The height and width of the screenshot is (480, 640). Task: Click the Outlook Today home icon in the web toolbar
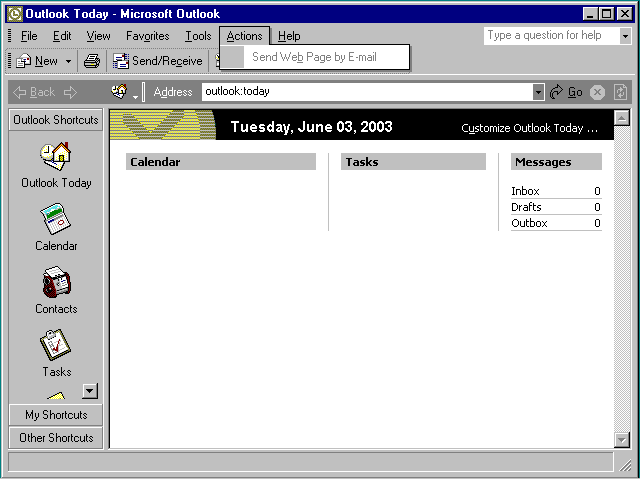tap(119, 91)
